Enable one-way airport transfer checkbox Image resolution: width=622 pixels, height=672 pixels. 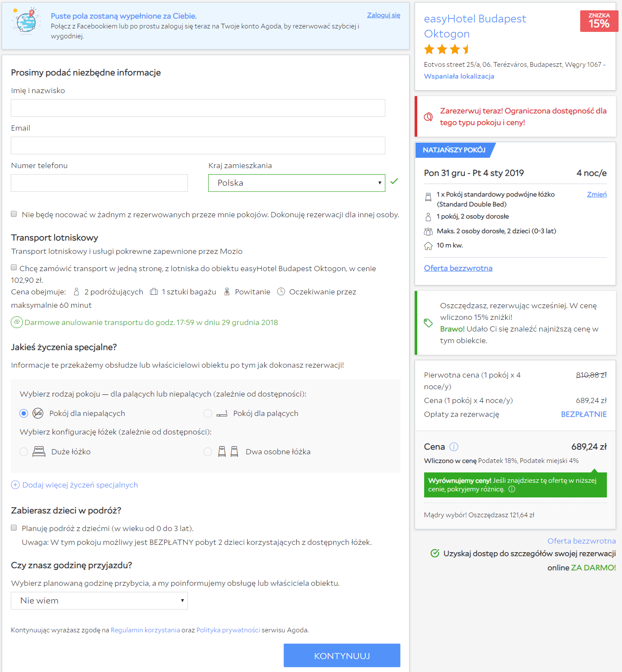point(14,268)
